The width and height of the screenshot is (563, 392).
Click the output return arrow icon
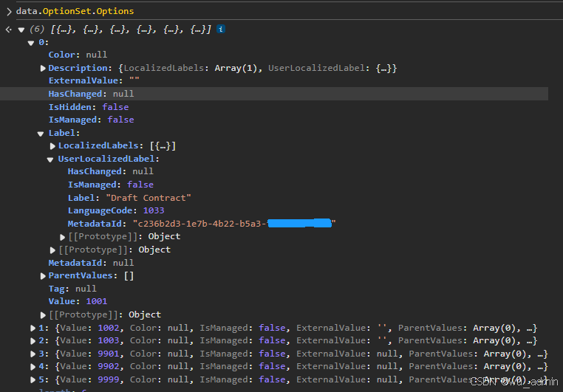9,30
